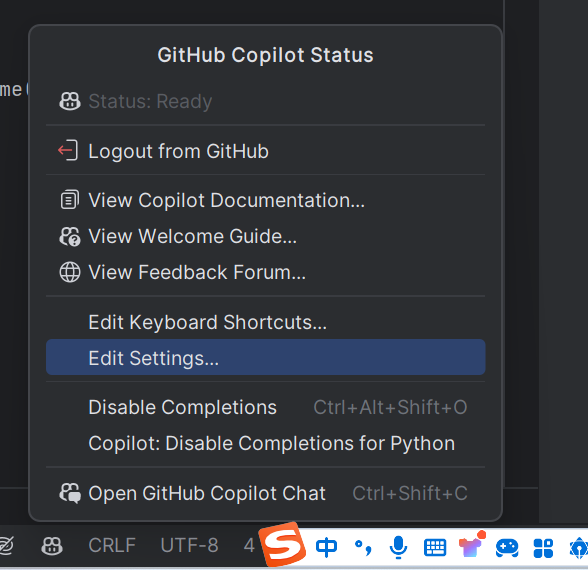Click the Sogou microphone voice input icon
Image resolution: width=588 pixels, height=570 pixels.
tap(398, 547)
